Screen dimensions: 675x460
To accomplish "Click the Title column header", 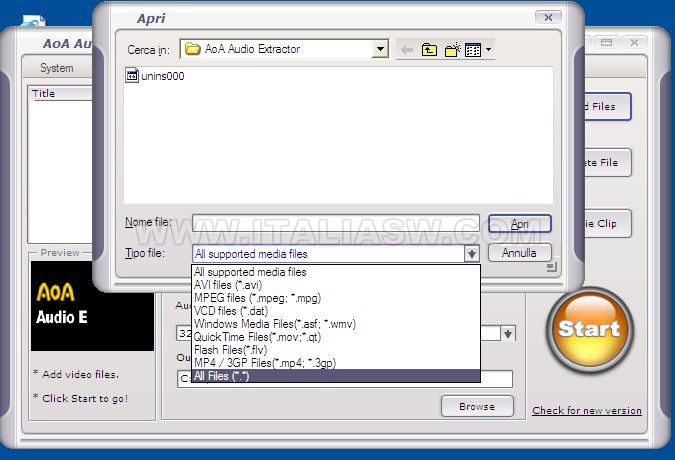I will click(x=60, y=93).
